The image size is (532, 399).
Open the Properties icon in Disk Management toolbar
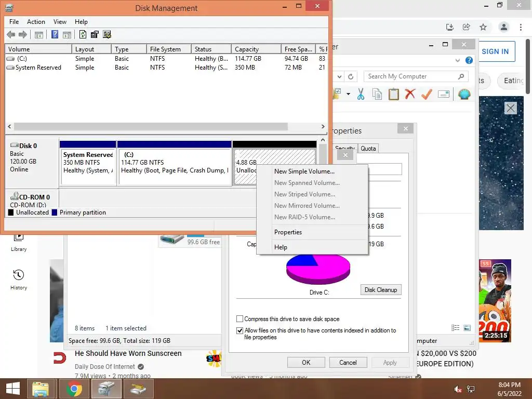pyautogui.click(x=95, y=34)
